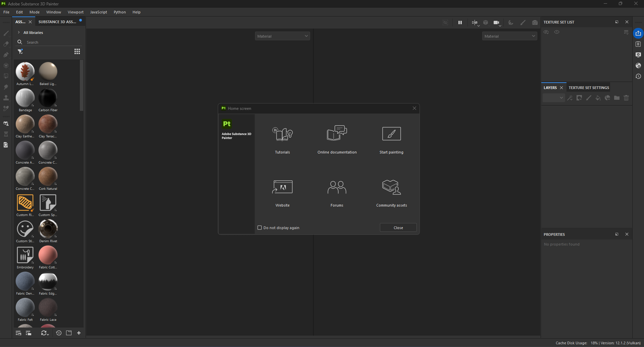Click the delete layer trash icon
The height and width of the screenshot is (347, 644).
tap(626, 98)
